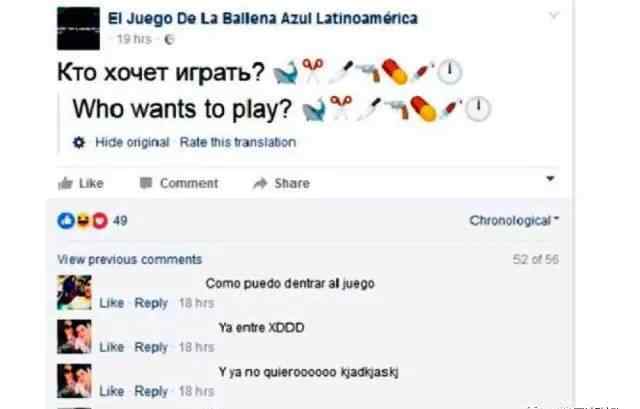Image resolution: width=640 pixels, height=409 pixels.
Task: Open the small arrow dropdown beside Share
Action: (550, 179)
